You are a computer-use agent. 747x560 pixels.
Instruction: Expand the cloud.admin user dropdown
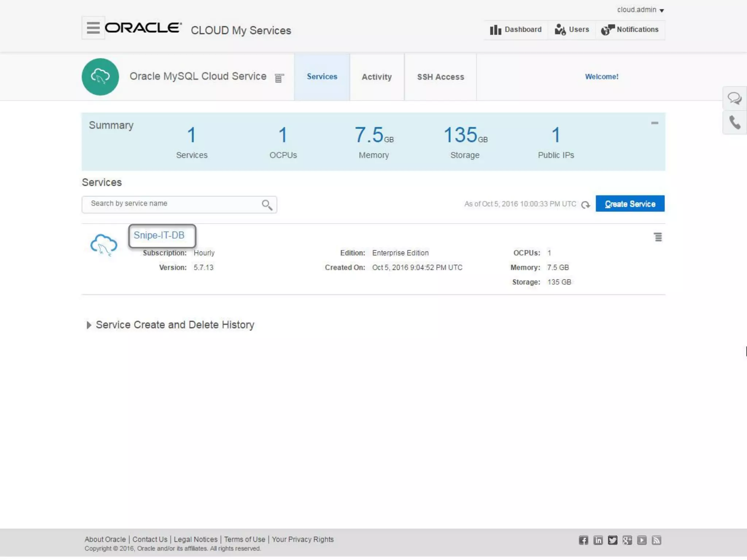pyautogui.click(x=640, y=10)
